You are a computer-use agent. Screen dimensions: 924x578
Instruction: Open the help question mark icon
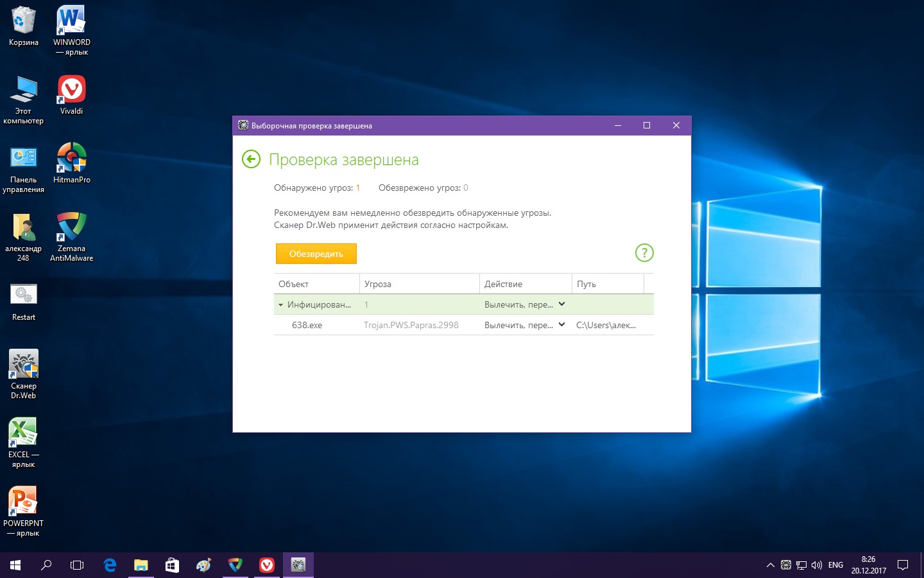pyautogui.click(x=644, y=253)
